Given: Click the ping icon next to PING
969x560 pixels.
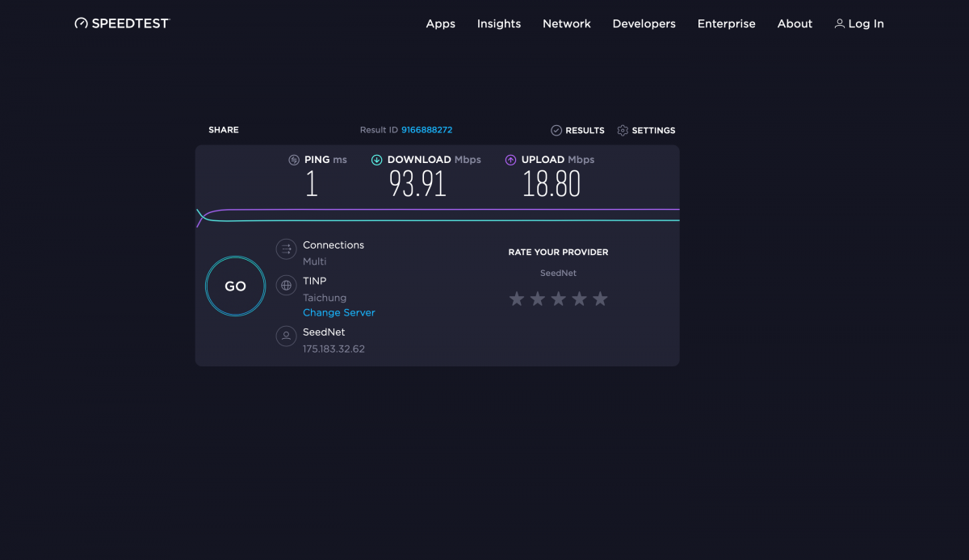Looking at the screenshot, I should 294,160.
